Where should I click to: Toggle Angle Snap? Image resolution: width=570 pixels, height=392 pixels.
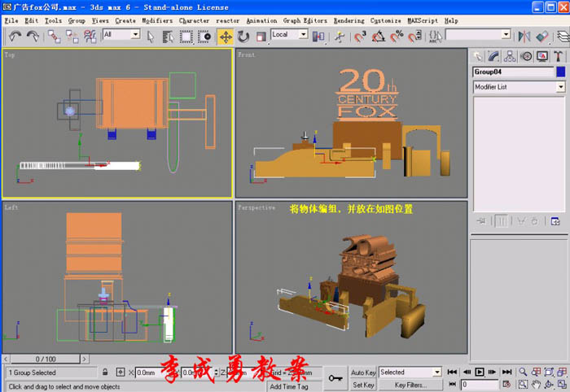379,37
